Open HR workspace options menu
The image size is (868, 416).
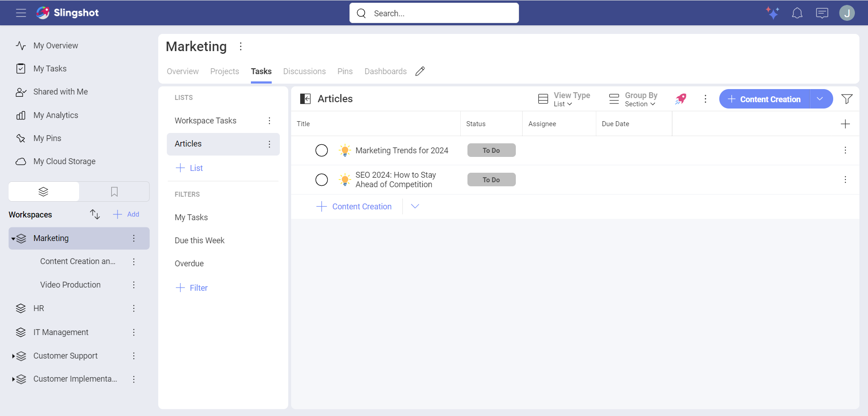(134, 308)
